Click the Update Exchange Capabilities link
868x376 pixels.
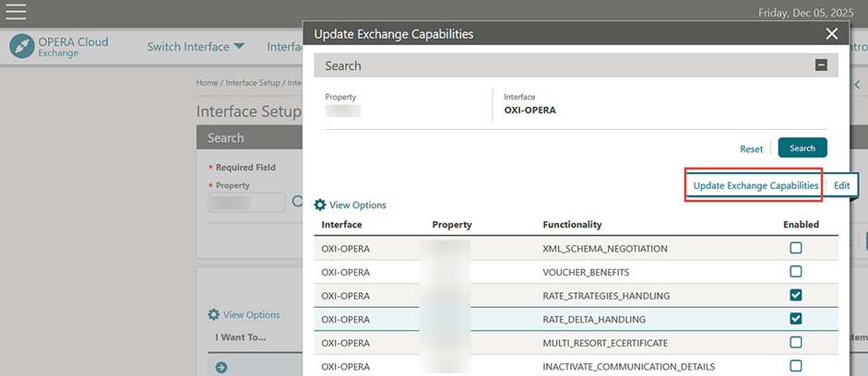tap(755, 186)
